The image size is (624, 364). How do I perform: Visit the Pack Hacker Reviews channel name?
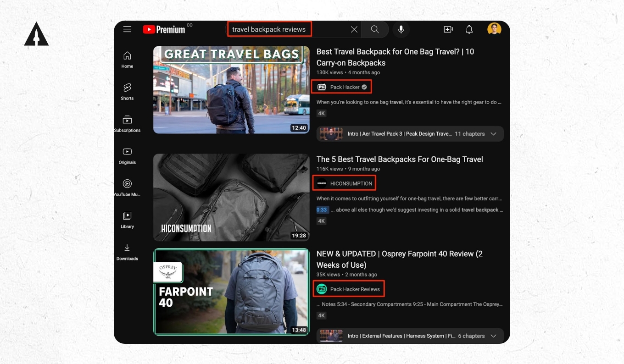[355, 289]
